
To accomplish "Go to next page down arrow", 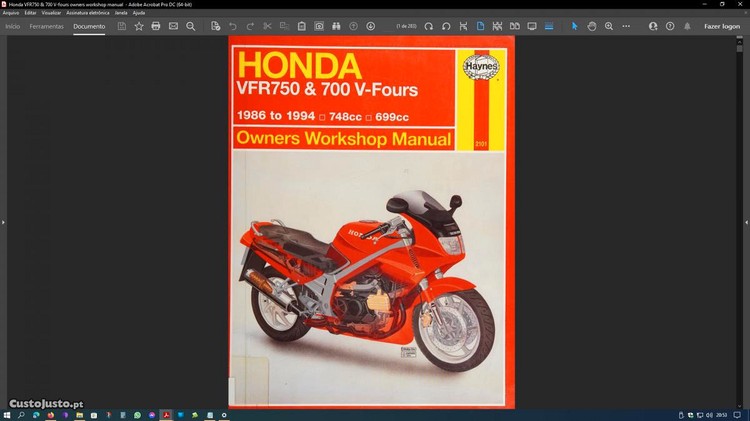I will (371, 26).
